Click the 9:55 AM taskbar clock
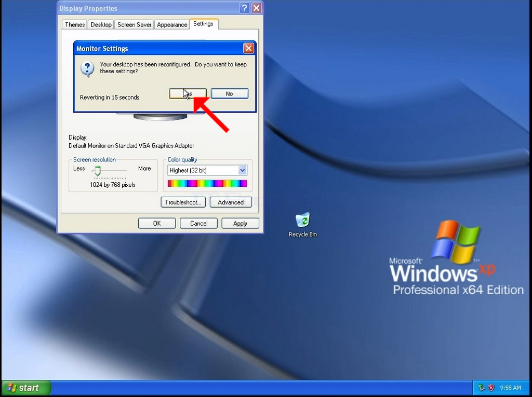This screenshot has height=397, width=532. click(x=510, y=388)
